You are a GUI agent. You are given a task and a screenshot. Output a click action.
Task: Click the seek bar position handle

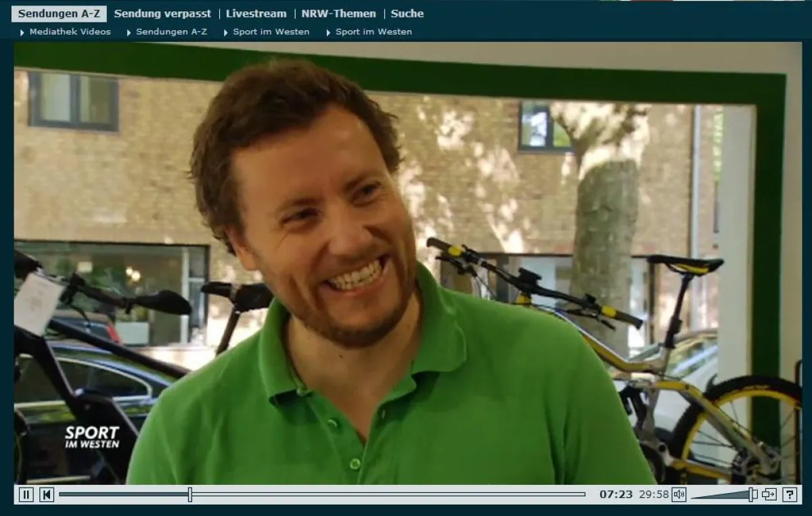click(x=190, y=494)
